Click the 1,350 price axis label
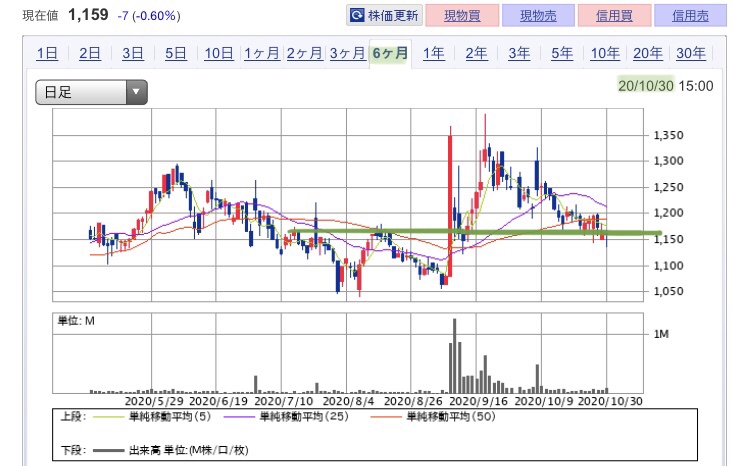Image resolution: width=733 pixels, height=466 pixels. pyautogui.click(x=668, y=136)
